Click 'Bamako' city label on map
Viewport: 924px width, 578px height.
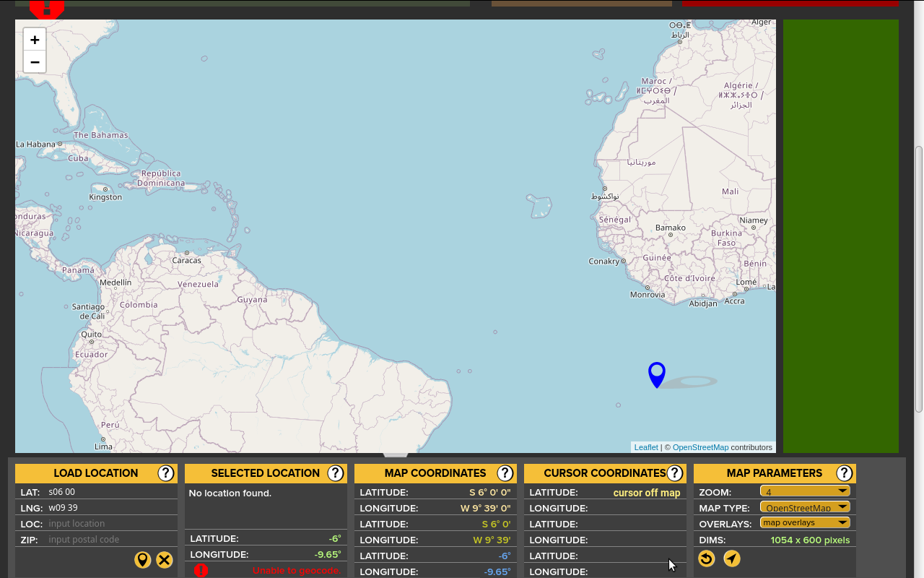tap(671, 228)
